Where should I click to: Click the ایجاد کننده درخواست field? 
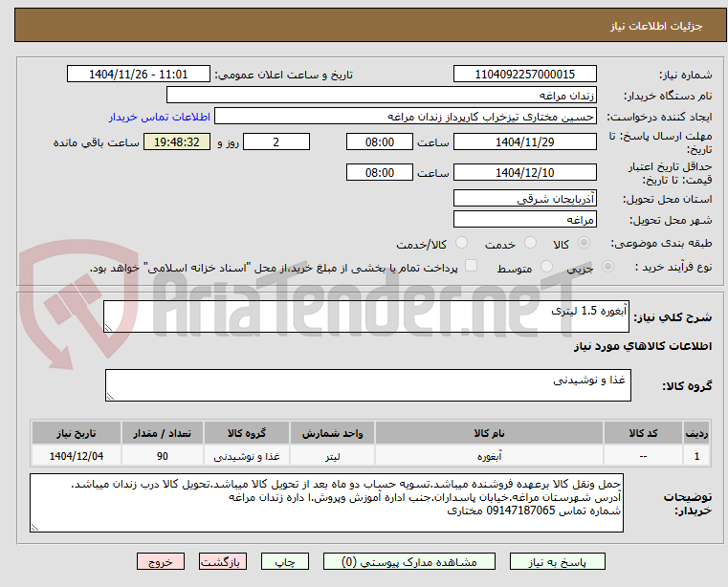point(406,117)
